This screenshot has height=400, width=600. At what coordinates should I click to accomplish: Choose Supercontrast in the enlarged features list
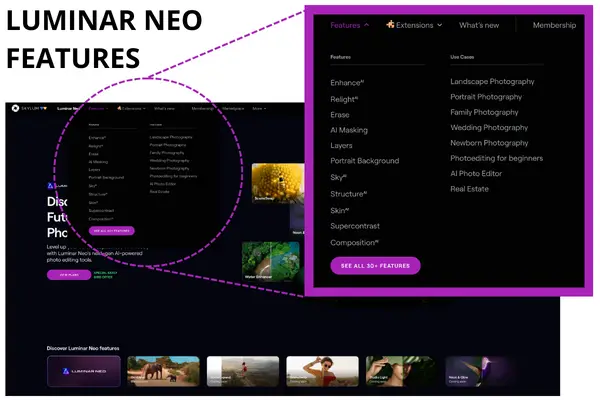coord(355,226)
